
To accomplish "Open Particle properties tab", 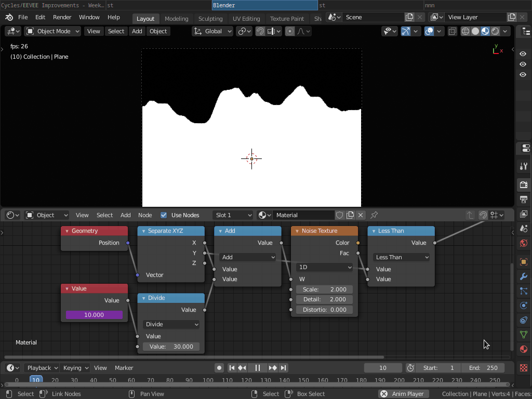I will (524, 291).
